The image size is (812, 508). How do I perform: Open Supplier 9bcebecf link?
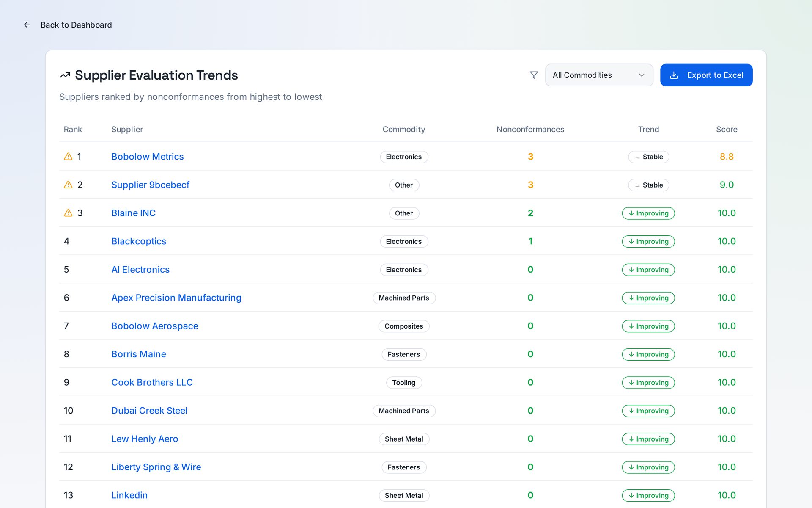click(x=150, y=185)
